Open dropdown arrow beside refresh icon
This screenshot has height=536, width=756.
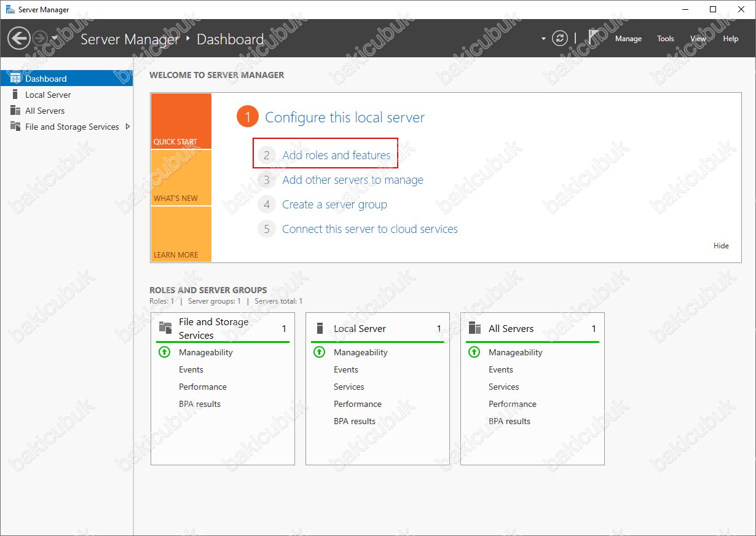coord(543,38)
